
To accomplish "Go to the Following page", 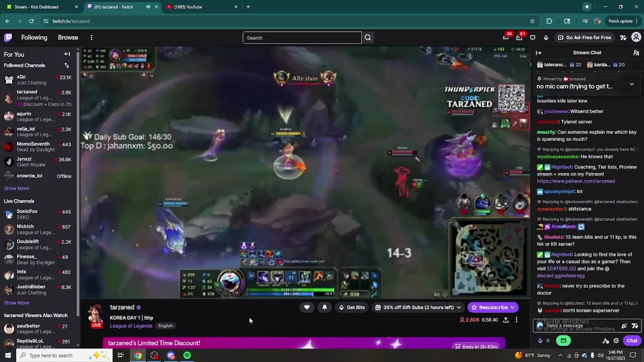I will point(34,38).
